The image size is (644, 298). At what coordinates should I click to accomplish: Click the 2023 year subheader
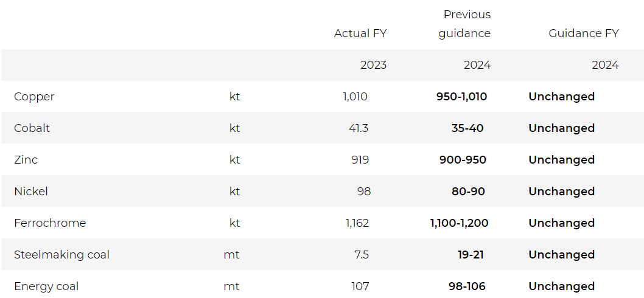coord(373,65)
